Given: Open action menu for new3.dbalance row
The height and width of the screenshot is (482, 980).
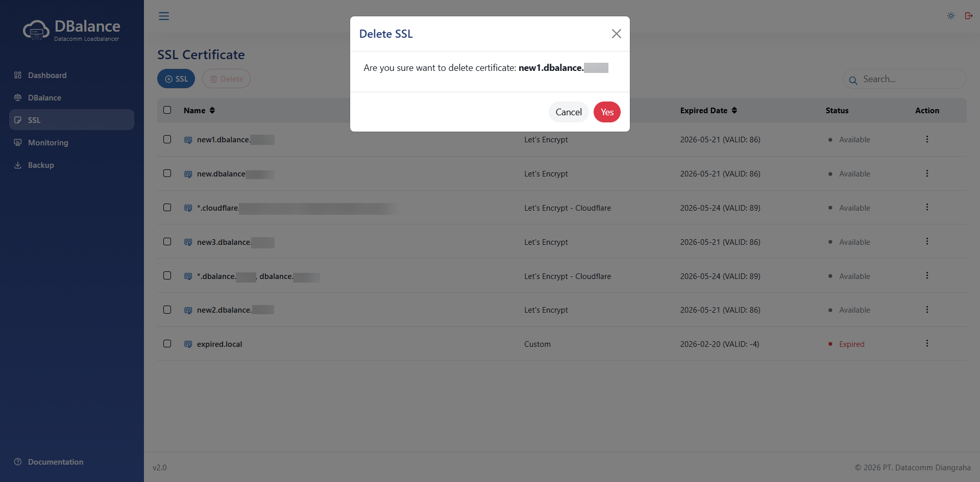Looking at the screenshot, I should [927, 242].
